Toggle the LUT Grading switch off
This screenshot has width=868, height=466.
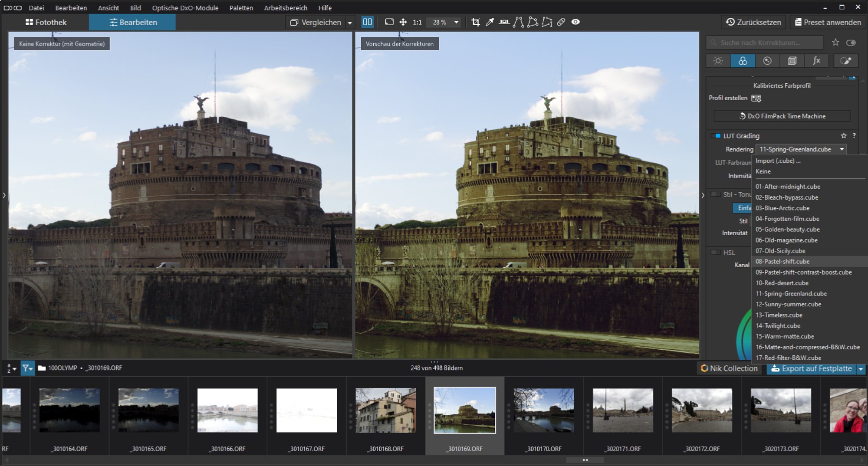pos(715,136)
